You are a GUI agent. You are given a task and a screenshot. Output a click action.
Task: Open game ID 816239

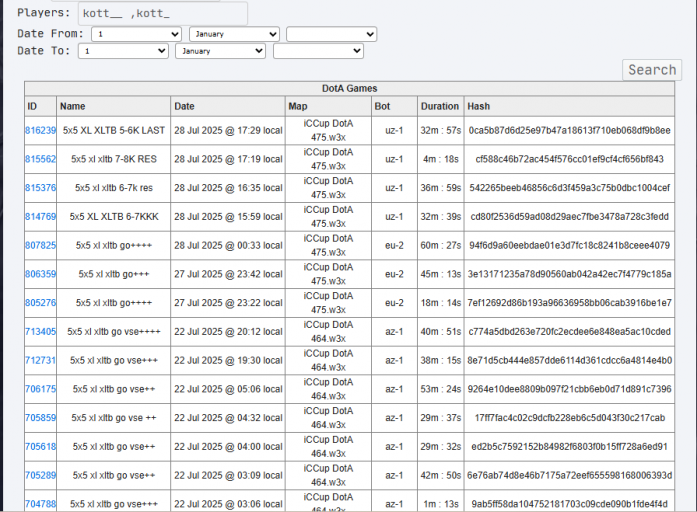tap(40, 131)
